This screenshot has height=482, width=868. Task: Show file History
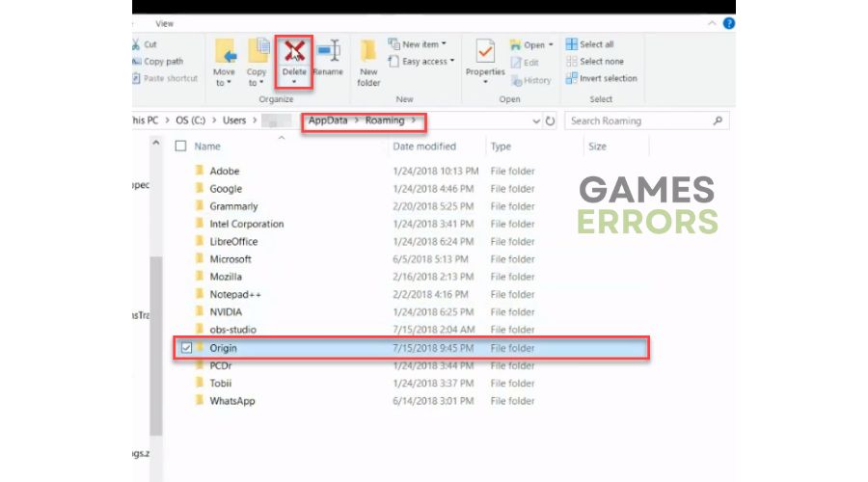(530, 81)
